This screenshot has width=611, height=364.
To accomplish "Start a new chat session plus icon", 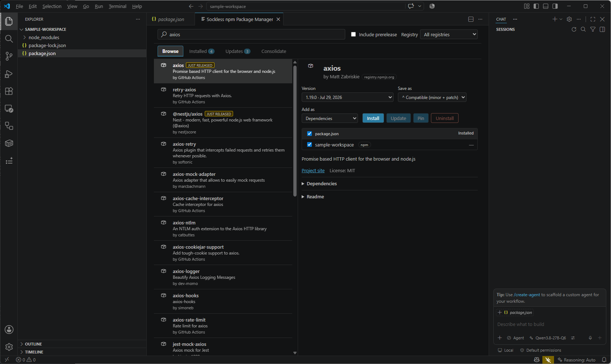I will point(555,19).
